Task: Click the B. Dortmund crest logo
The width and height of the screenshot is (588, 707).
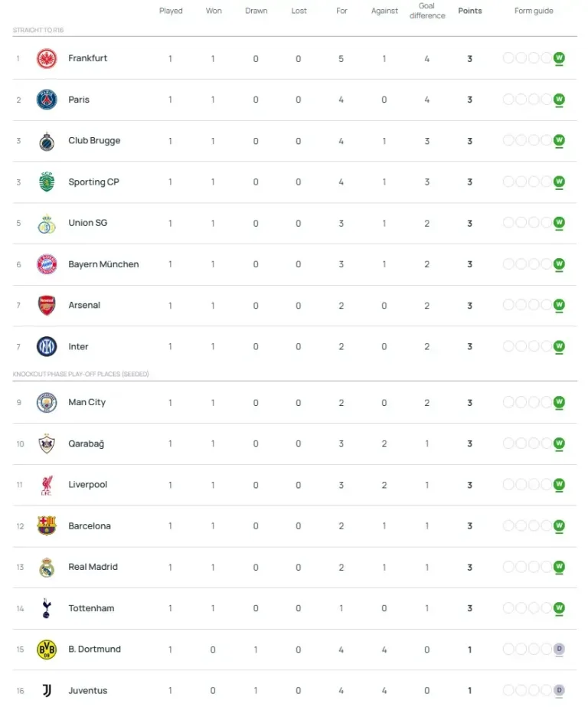Action: point(47,650)
